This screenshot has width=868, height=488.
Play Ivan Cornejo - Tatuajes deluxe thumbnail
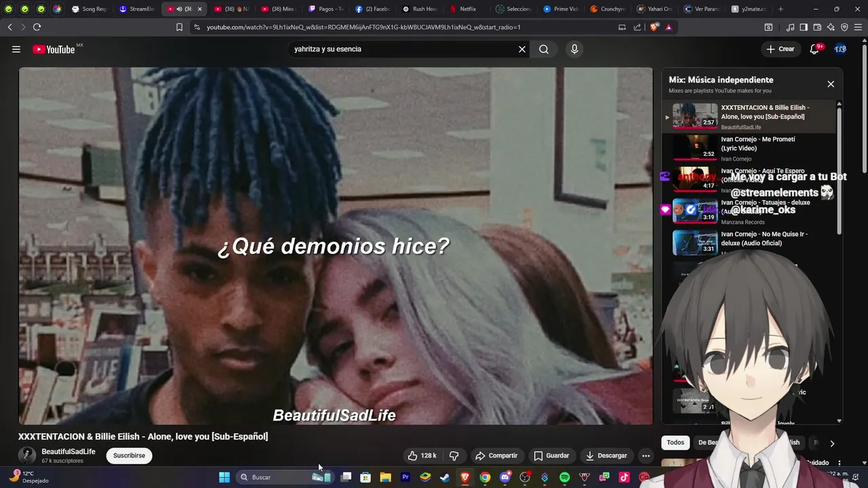[x=694, y=211]
